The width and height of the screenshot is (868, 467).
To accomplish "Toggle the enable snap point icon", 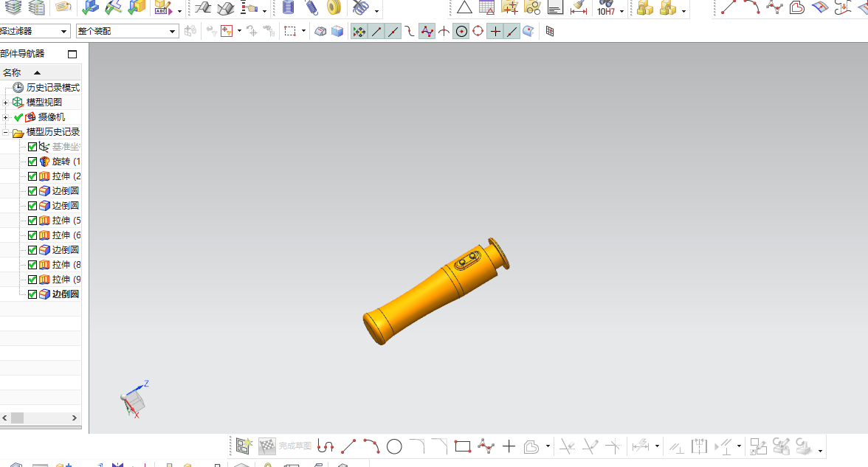I will pyautogui.click(x=359, y=32).
